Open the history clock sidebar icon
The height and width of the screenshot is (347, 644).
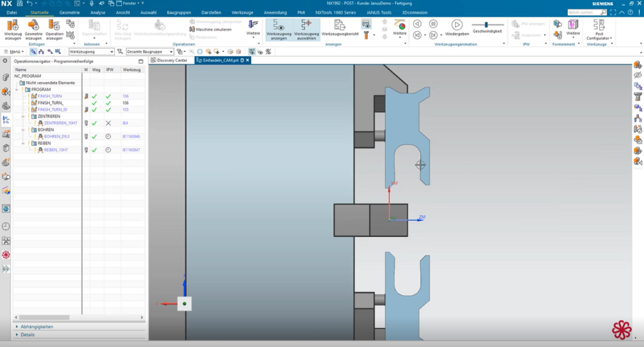coord(6,227)
